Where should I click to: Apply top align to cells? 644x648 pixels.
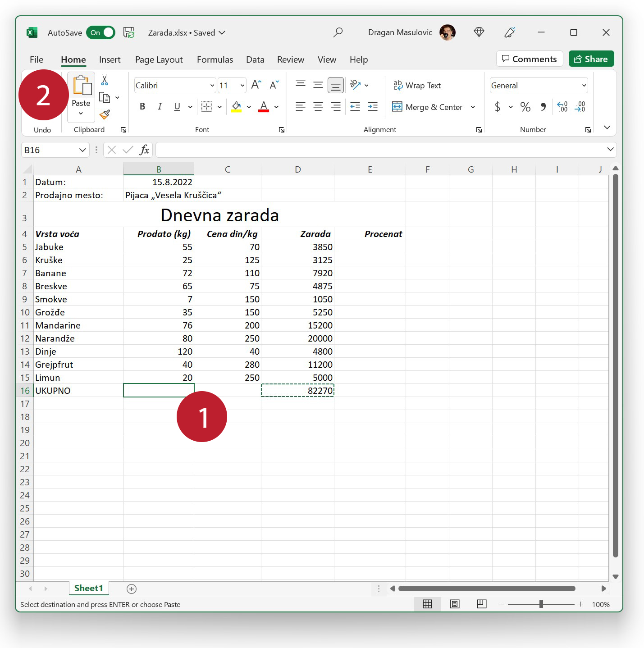[301, 85]
